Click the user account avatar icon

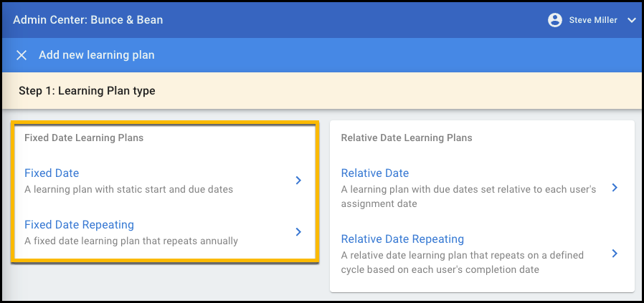click(554, 20)
